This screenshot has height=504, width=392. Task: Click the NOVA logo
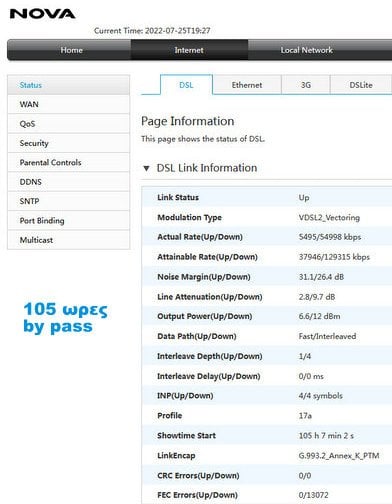click(42, 14)
